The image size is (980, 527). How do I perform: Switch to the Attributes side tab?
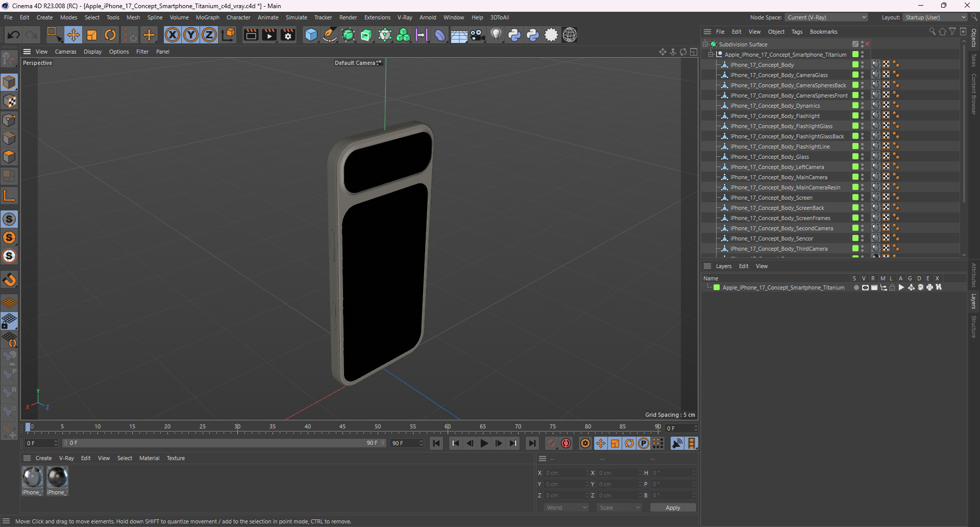pyautogui.click(x=974, y=275)
